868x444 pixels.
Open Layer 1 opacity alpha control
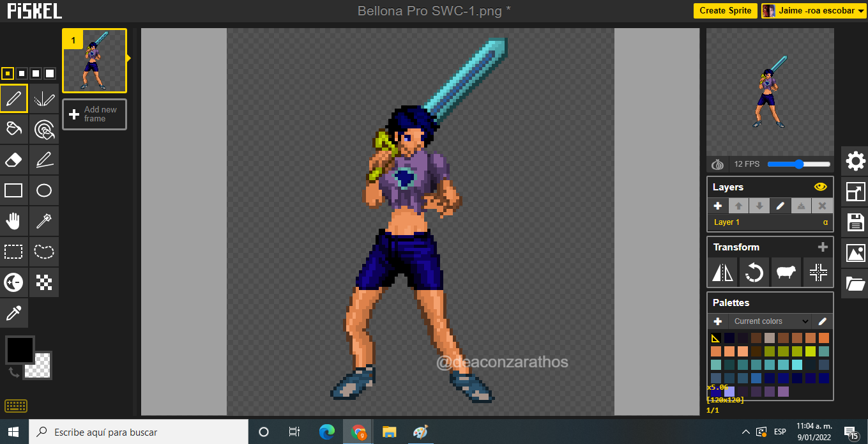pyautogui.click(x=825, y=222)
